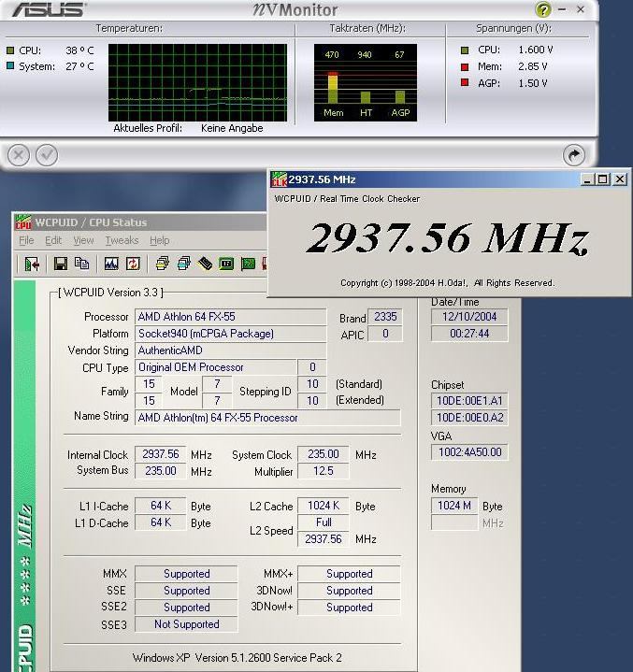Screen dimensions: 633x672
Task: Click the yellow stacked-pages toolbar icon
Action: (x=163, y=264)
